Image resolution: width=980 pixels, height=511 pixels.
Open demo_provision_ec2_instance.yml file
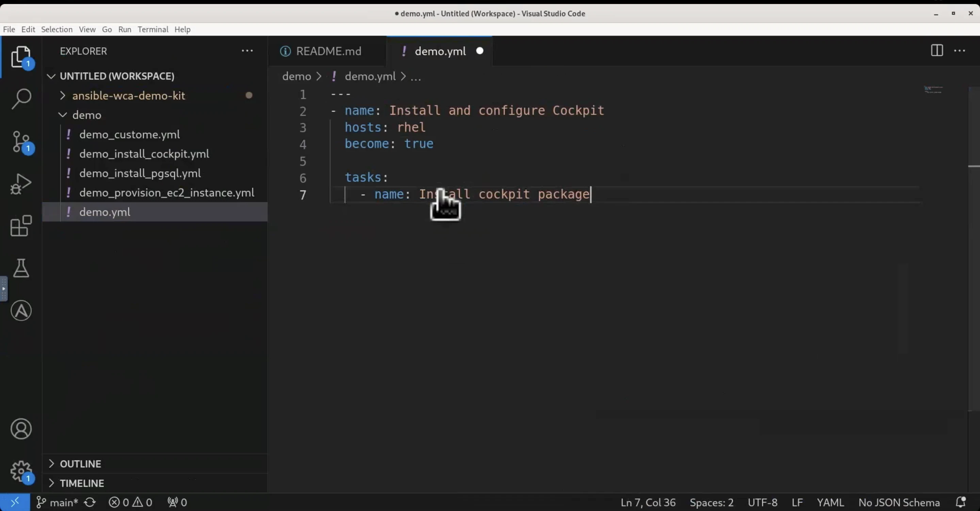click(x=155, y=193)
